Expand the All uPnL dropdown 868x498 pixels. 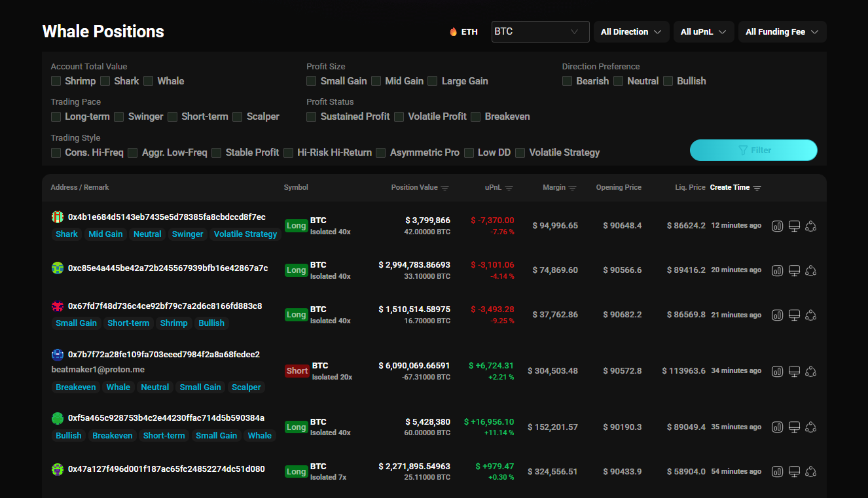[x=704, y=31]
